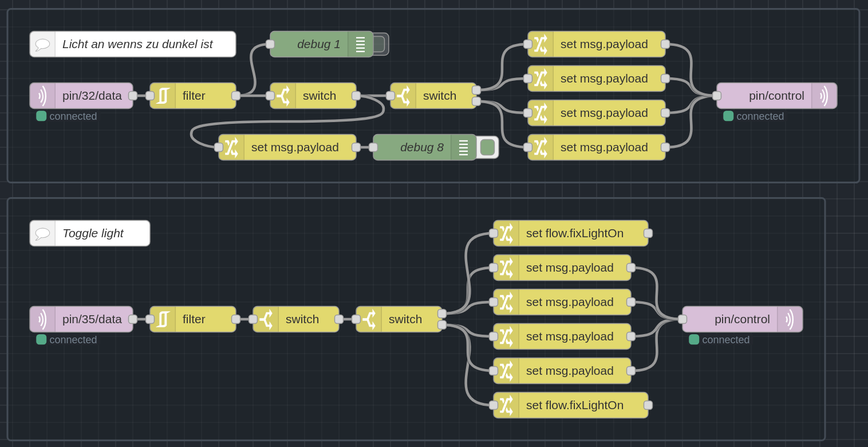Enable the debug 1 node output toggle
The width and height of the screenshot is (868, 447).
tap(380, 44)
